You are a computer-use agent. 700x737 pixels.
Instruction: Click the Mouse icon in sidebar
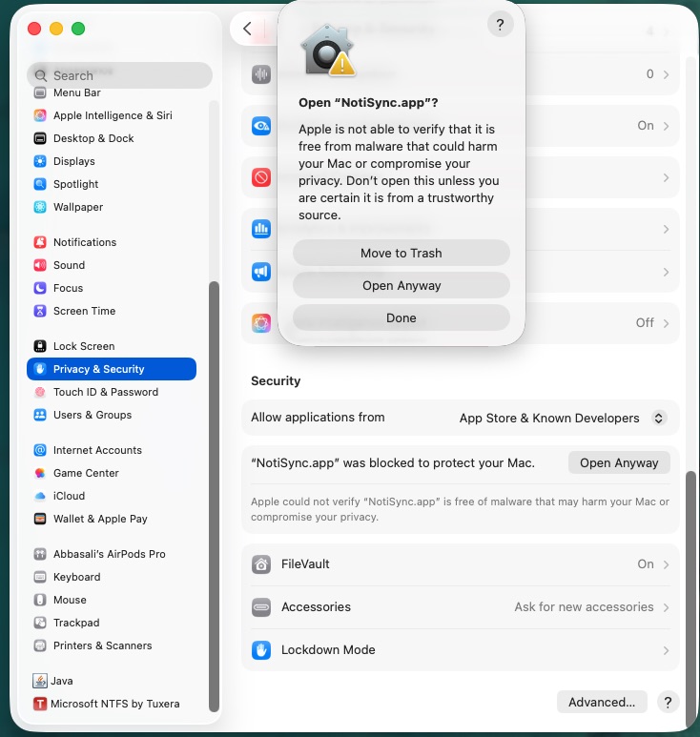tap(40, 600)
